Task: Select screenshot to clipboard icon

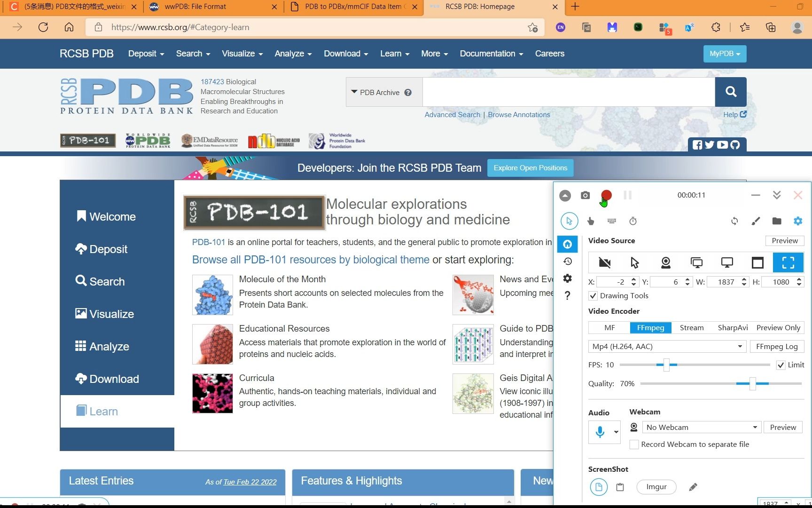Action: click(x=620, y=487)
